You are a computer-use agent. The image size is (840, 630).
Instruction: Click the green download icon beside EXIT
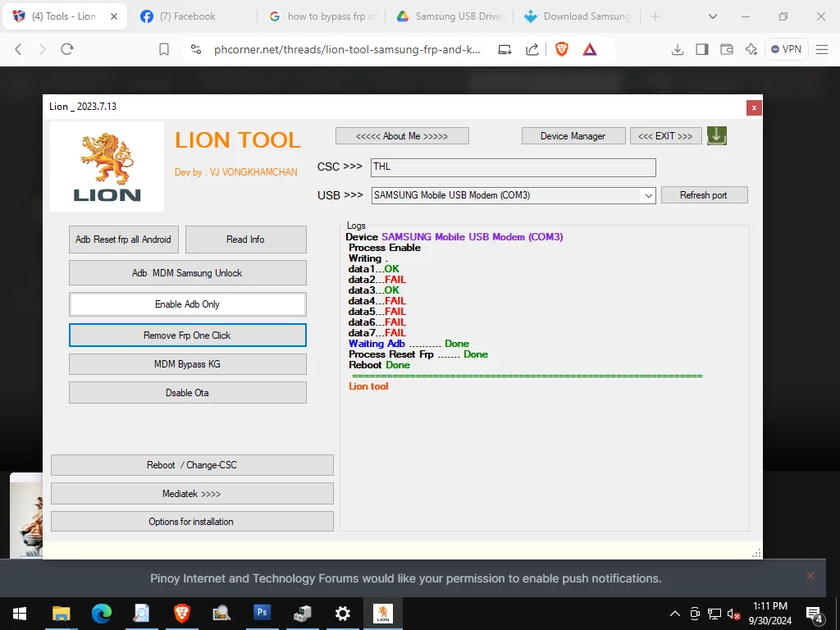tap(717, 136)
